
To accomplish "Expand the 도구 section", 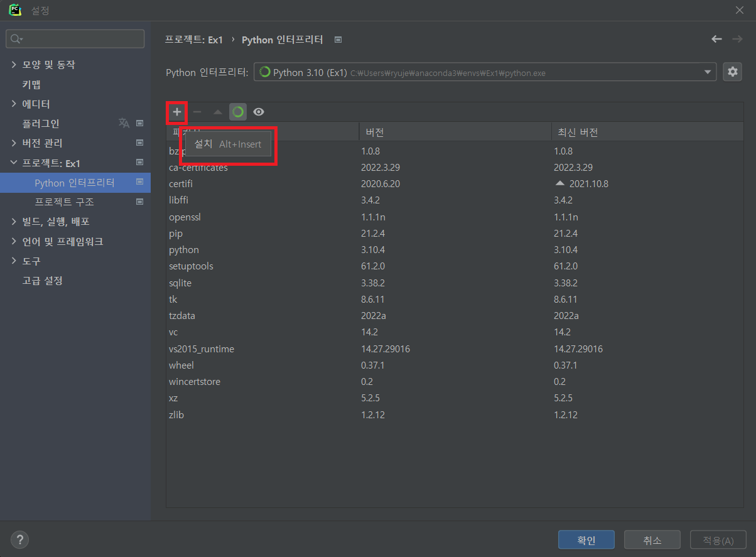I will coord(14,261).
